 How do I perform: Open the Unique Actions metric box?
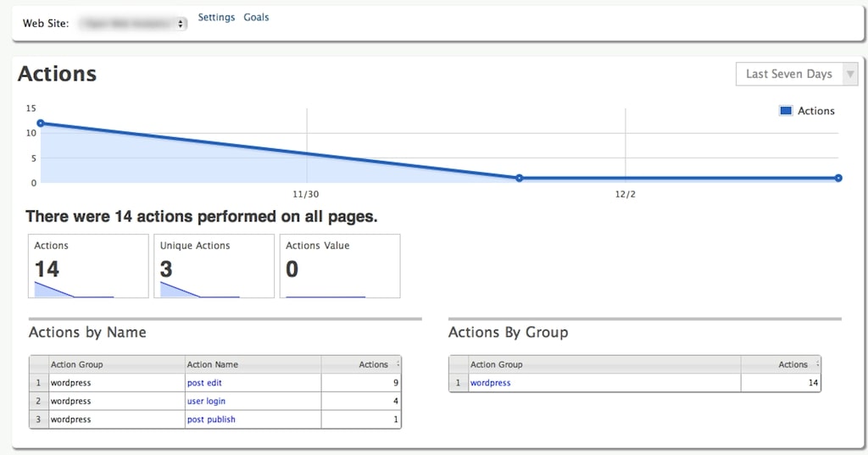[x=214, y=266]
